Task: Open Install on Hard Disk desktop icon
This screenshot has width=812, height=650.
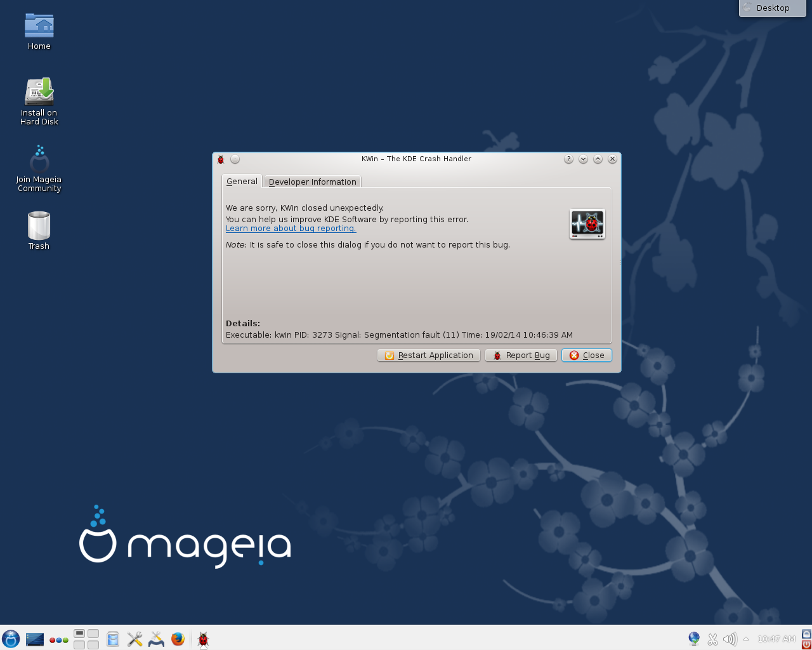Action: pyautogui.click(x=39, y=102)
